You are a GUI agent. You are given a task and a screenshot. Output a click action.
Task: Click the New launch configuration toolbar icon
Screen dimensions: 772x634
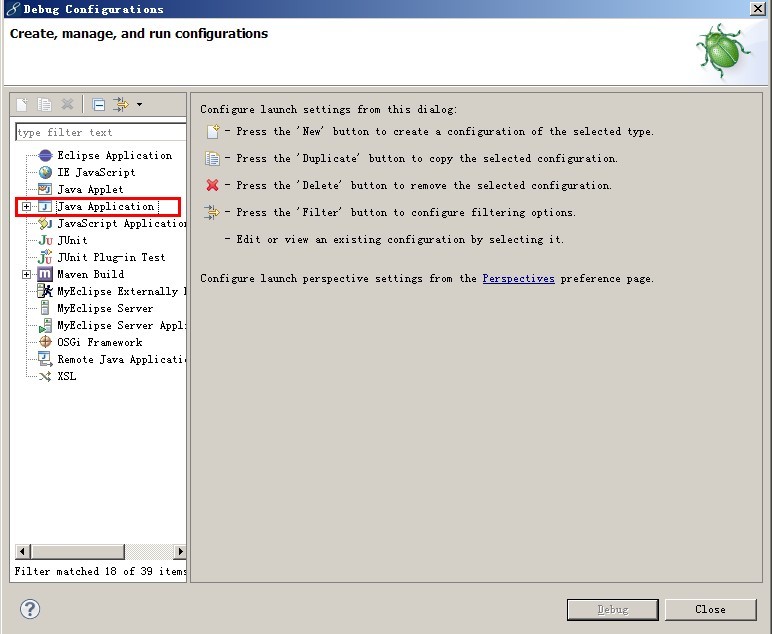22,104
